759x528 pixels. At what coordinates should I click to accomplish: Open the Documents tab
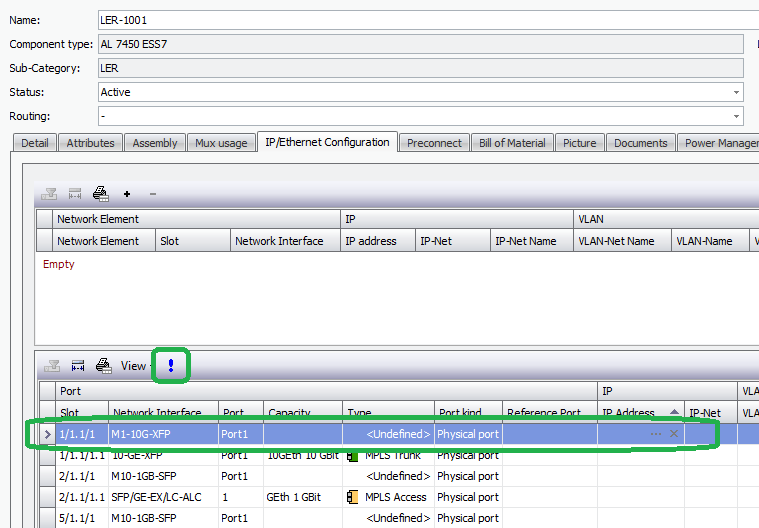(x=640, y=143)
